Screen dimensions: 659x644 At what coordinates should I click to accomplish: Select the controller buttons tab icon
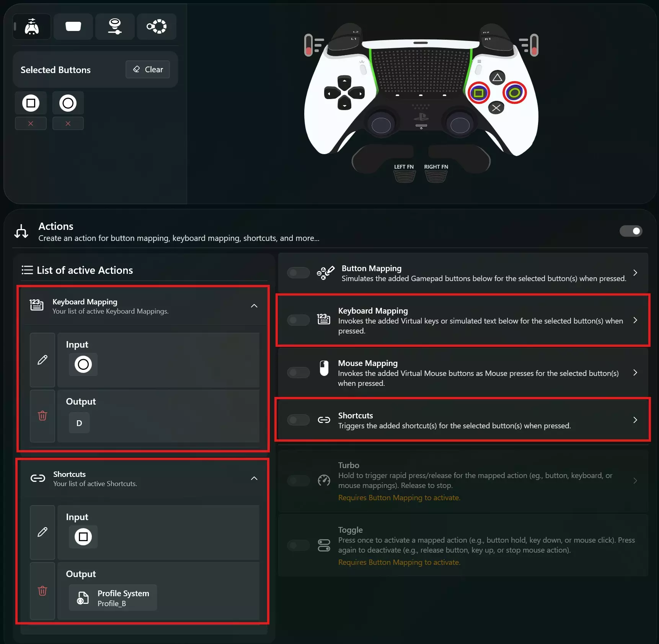click(x=32, y=27)
